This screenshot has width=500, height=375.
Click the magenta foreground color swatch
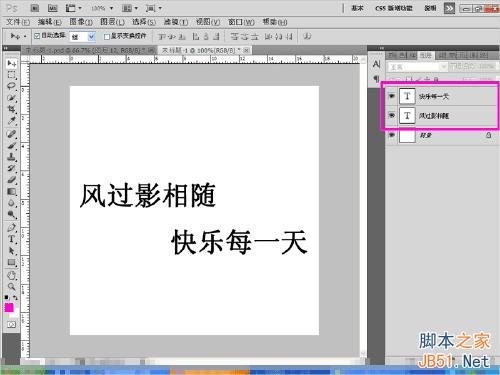[x=9, y=307]
